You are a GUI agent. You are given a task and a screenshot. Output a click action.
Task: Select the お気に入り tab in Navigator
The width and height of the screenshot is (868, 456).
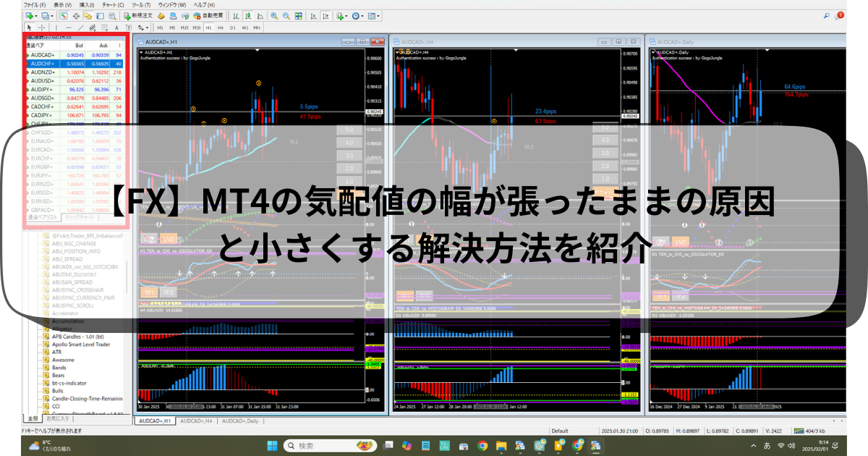[58, 418]
